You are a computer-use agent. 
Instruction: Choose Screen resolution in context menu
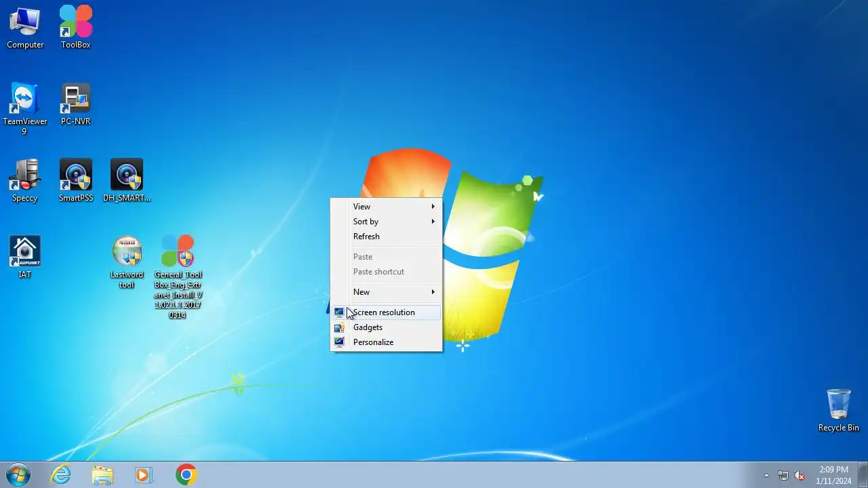386,312
